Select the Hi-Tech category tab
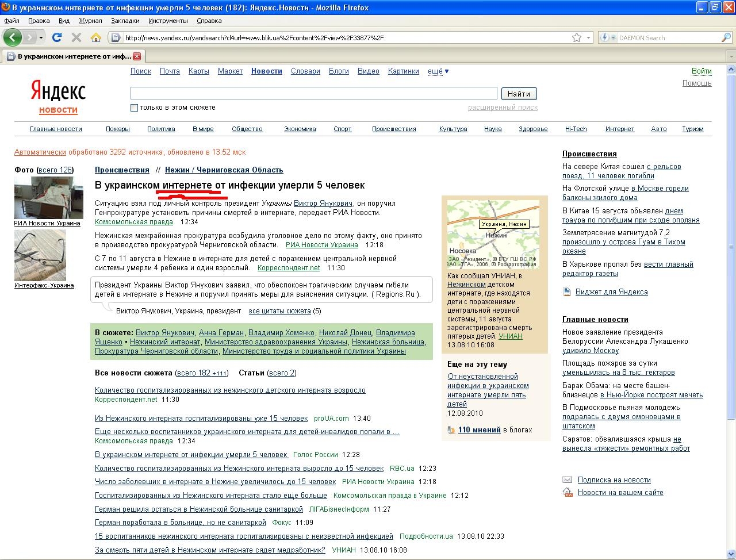The height and width of the screenshot is (560, 736). (576, 129)
